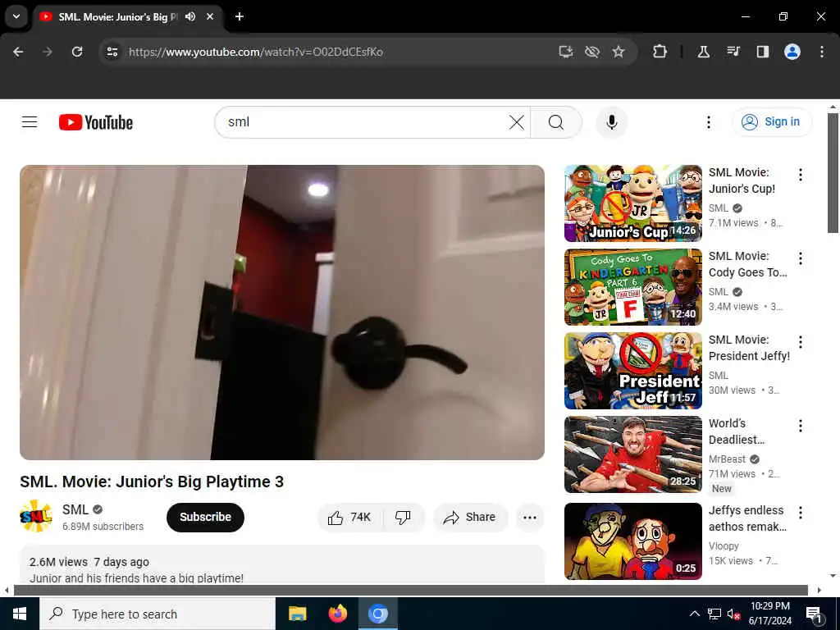This screenshot has height=630, width=840.
Task: Open the notifications center icon
Action: (815, 614)
